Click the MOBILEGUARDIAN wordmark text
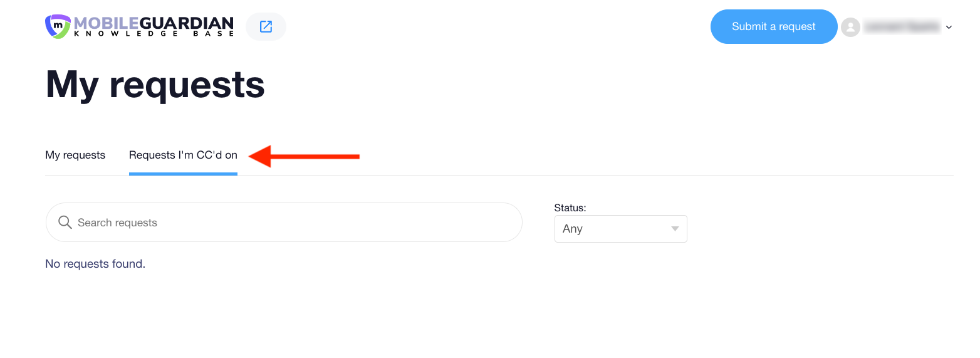The height and width of the screenshot is (358, 980). coord(154,23)
